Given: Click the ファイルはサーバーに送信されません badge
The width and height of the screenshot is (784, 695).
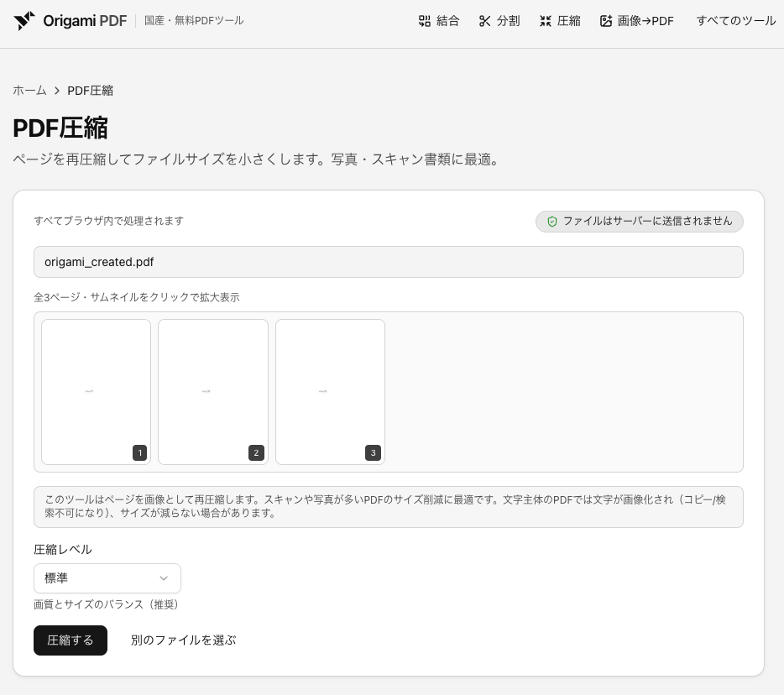Looking at the screenshot, I should click(640, 222).
